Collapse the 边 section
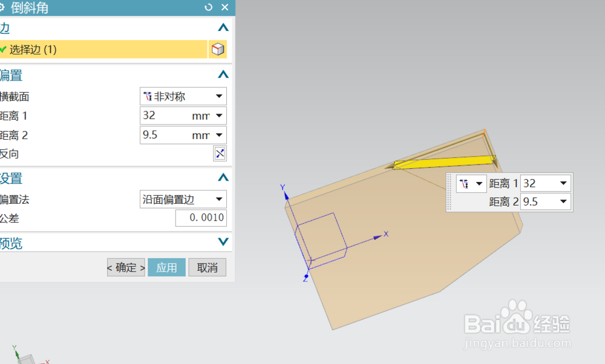605x364 pixels. pyautogui.click(x=223, y=27)
